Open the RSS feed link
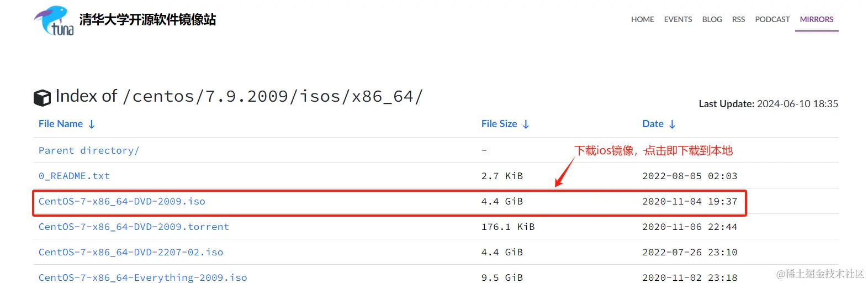Screen dimensions: 868x283 pos(738,19)
